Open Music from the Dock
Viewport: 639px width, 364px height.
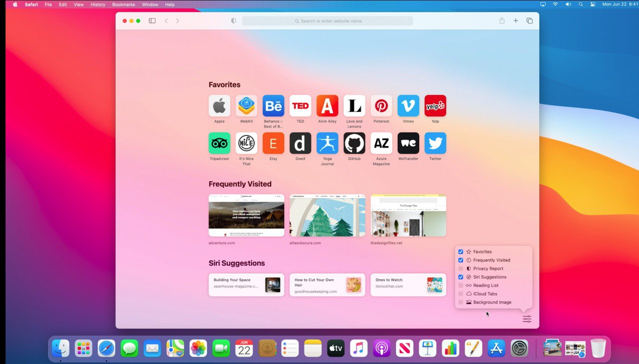(359, 348)
